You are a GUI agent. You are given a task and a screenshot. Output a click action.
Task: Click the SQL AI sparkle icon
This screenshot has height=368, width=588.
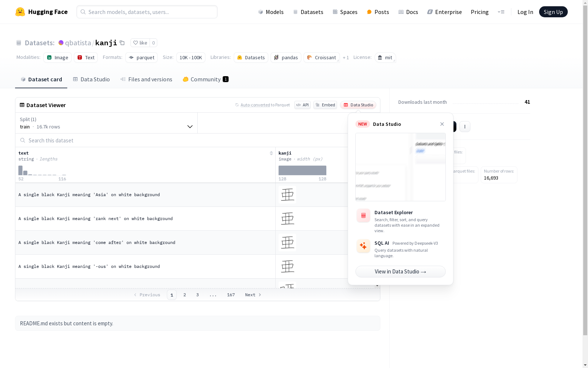(x=363, y=246)
